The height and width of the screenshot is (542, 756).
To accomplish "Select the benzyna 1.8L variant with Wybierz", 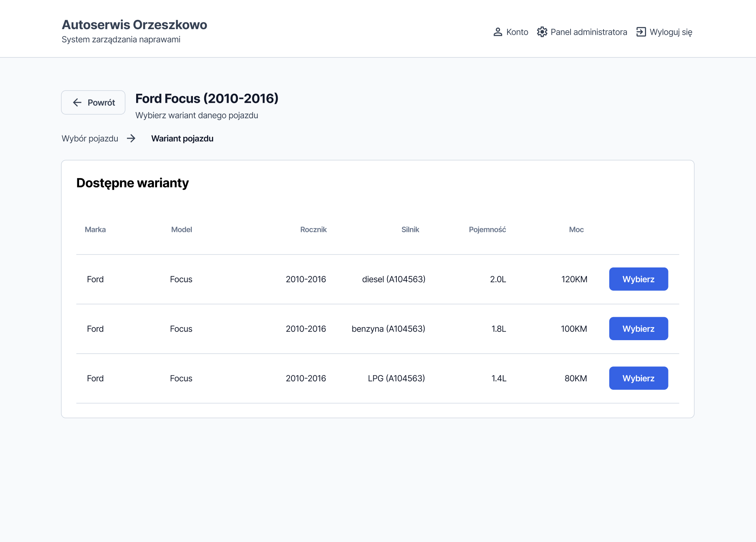I will 639,329.
